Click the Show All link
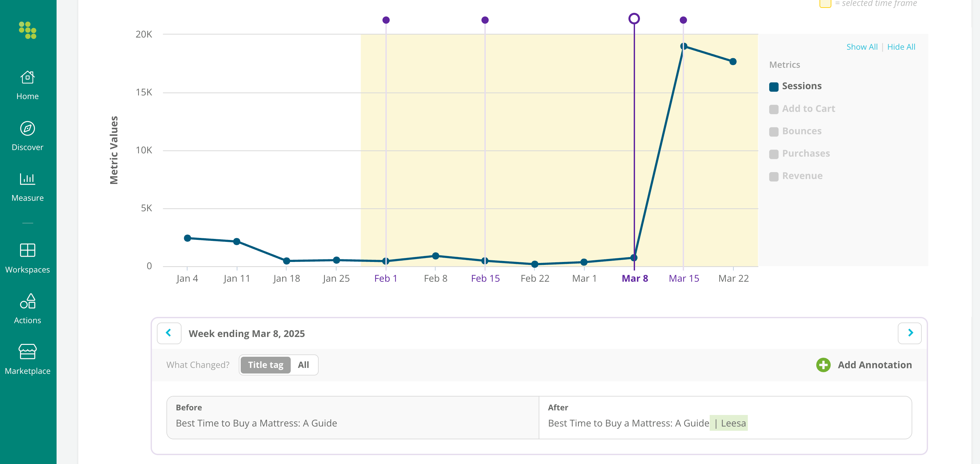Screen dimensions: 980x464 pos(862,47)
